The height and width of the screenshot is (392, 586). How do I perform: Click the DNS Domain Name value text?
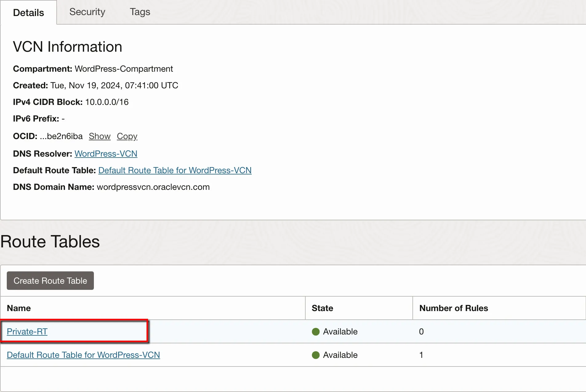[153, 187]
